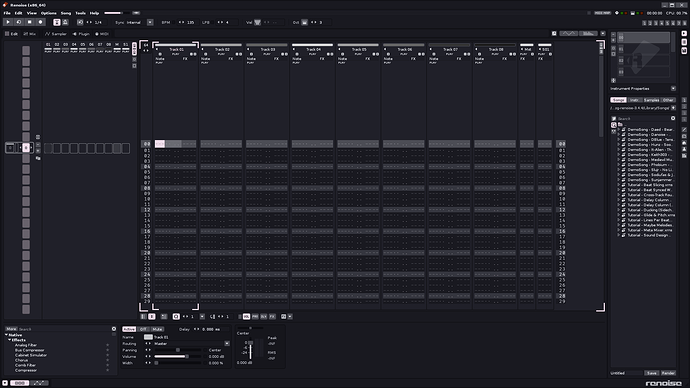This screenshot has width=690, height=388.
Task: Toggle pattern follow icon in transport
Action: tap(57, 22)
